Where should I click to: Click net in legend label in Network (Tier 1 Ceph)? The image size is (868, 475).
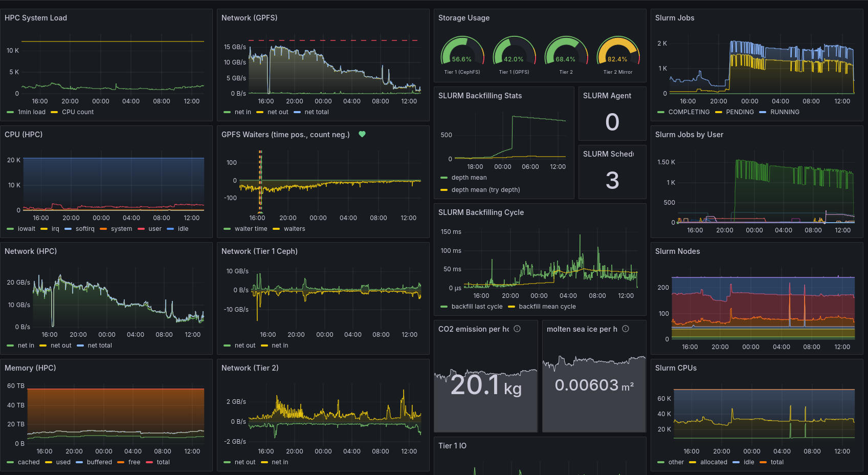click(280, 346)
